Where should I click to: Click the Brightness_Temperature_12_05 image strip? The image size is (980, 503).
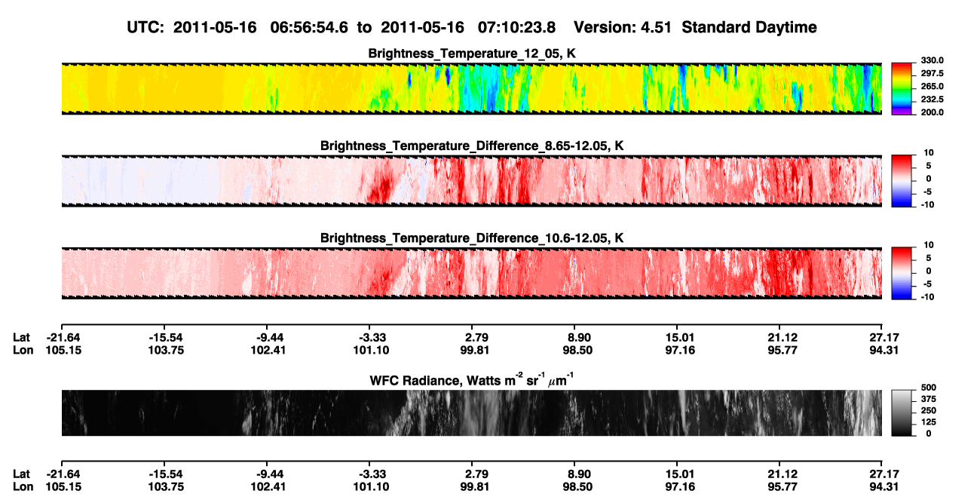pyautogui.click(x=471, y=88)
